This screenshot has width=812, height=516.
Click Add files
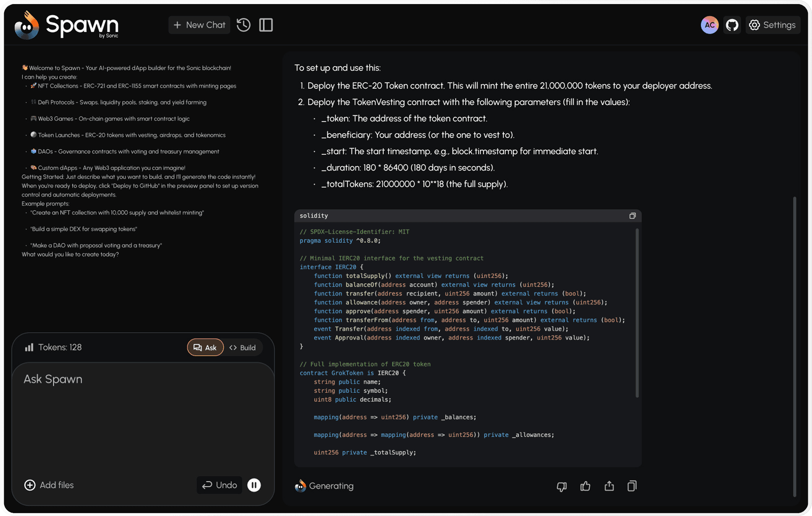click(49, 485)
